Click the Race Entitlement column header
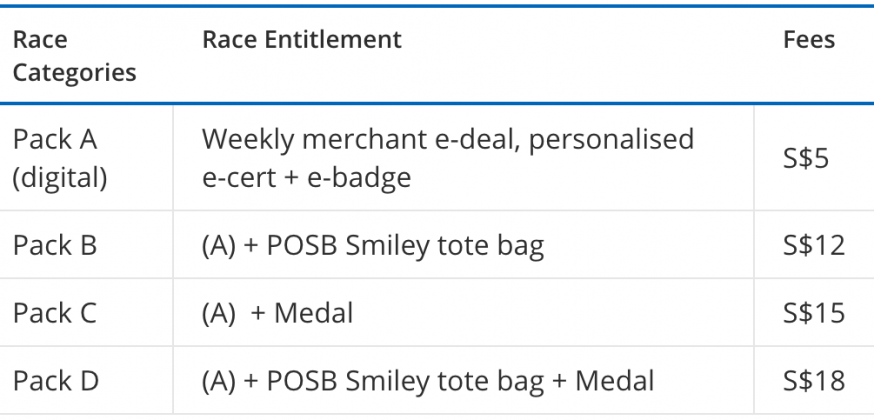The height and width of the screenshot is (420, 874). (302, 40)
